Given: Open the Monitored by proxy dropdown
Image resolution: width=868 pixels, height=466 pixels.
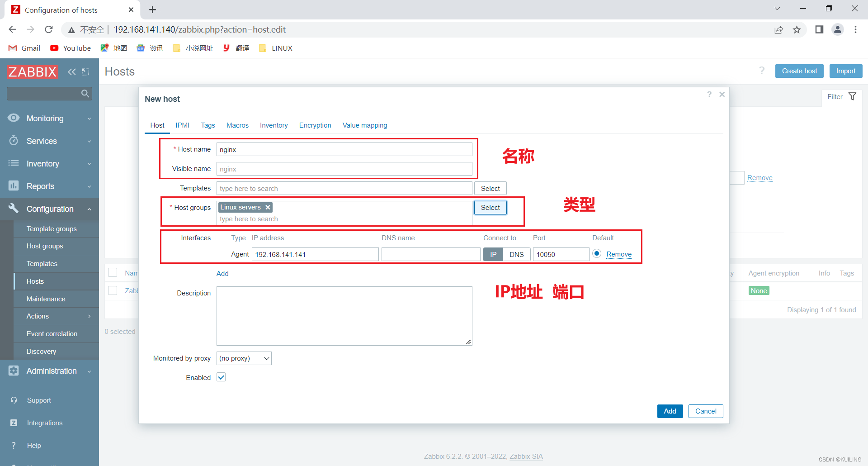Looking at the screenshot, I should [244, 358].
